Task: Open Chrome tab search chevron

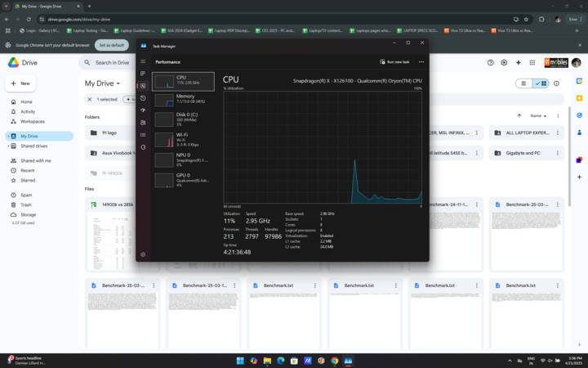Action: click(6, 7)
